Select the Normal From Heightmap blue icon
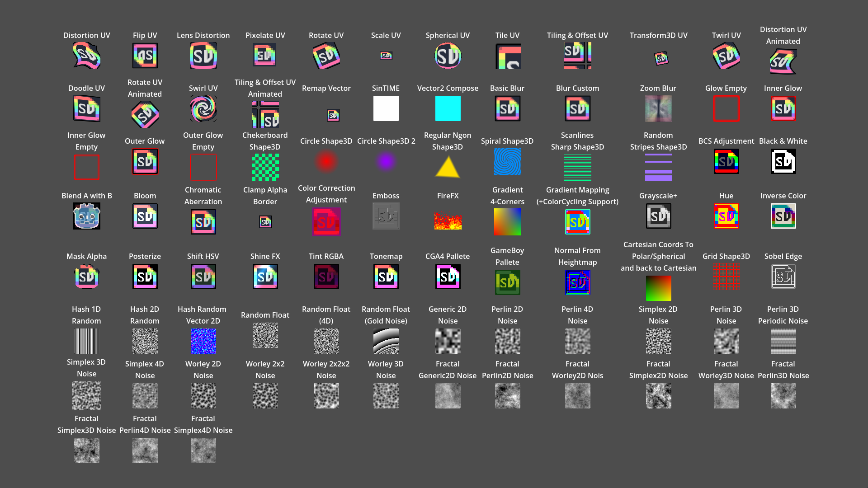 tap(577, 282)
